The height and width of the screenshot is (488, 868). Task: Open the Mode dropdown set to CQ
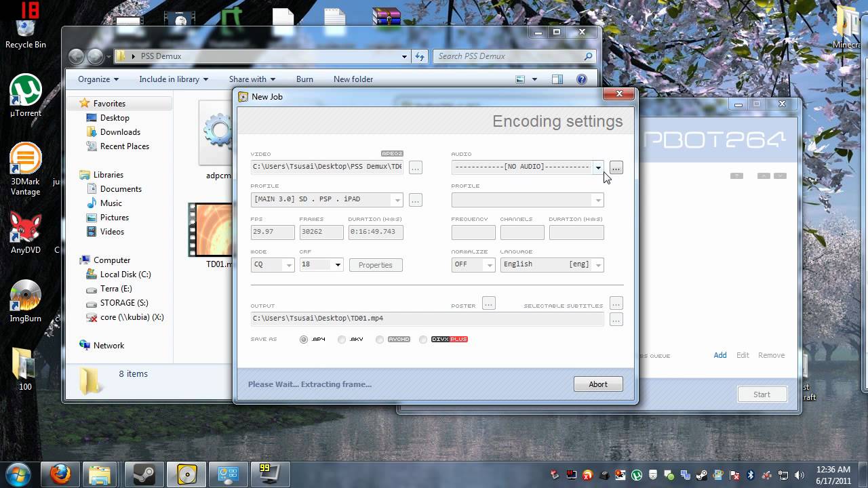coord(289,265)
